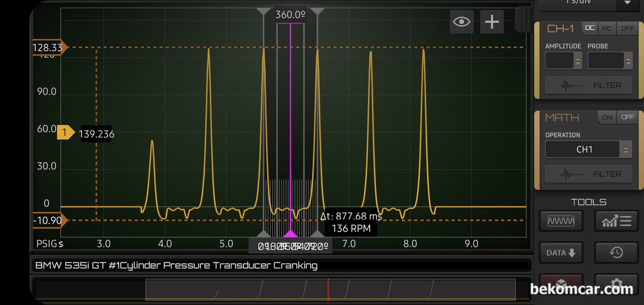Turn the MATH channel ON
The image size is (644, 305).
(x=607, y=117)
